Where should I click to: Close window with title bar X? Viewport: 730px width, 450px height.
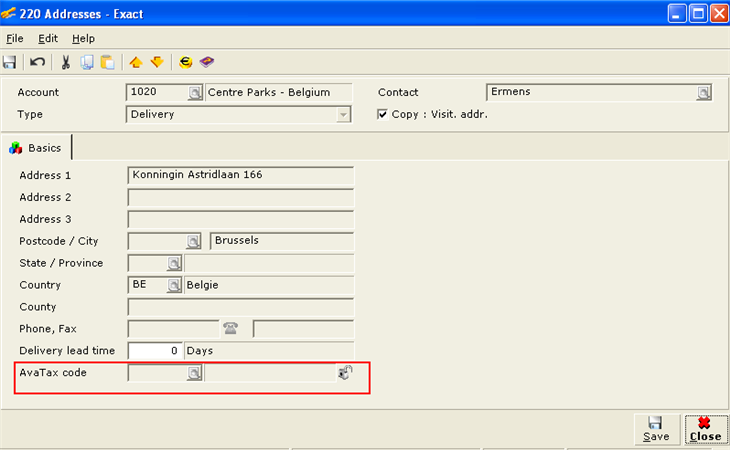tap(719, 13)
